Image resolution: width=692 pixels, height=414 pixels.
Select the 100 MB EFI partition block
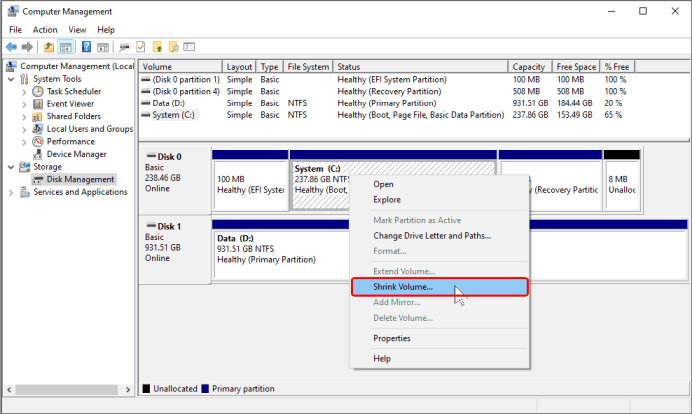(x=250, y=184)
